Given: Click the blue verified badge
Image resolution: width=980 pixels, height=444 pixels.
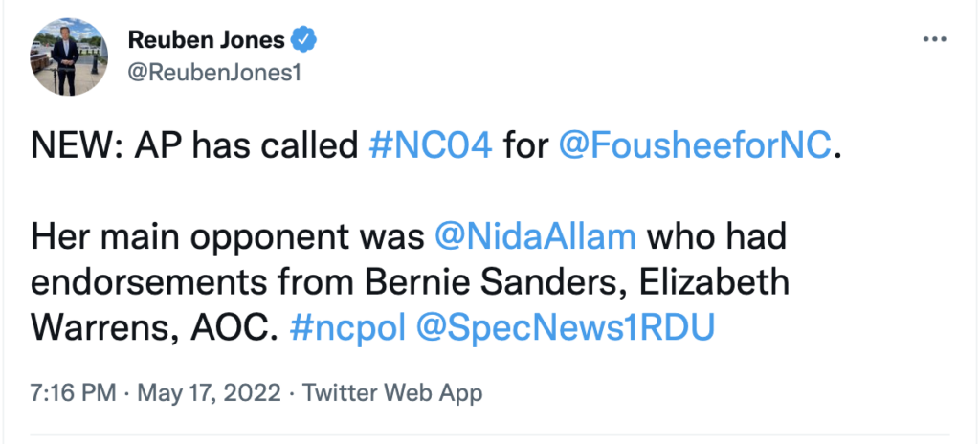Looking at the screenshot, I should coord(304,40).
